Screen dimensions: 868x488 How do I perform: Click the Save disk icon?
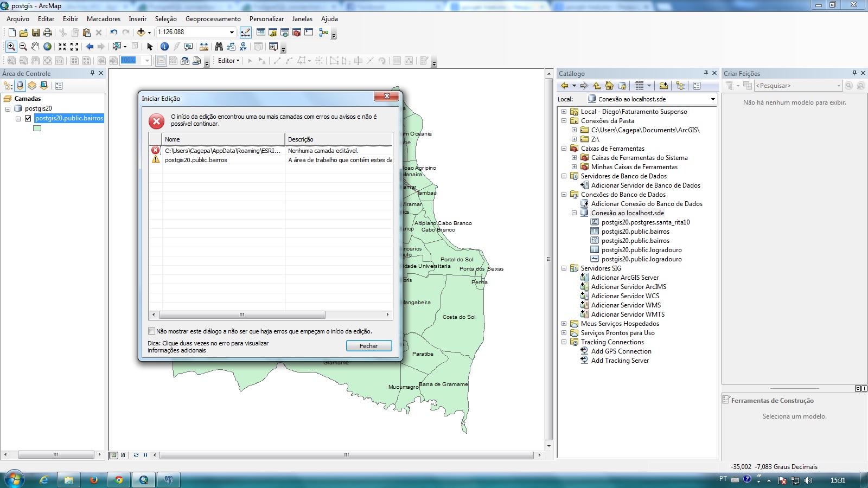pos(36,33)
